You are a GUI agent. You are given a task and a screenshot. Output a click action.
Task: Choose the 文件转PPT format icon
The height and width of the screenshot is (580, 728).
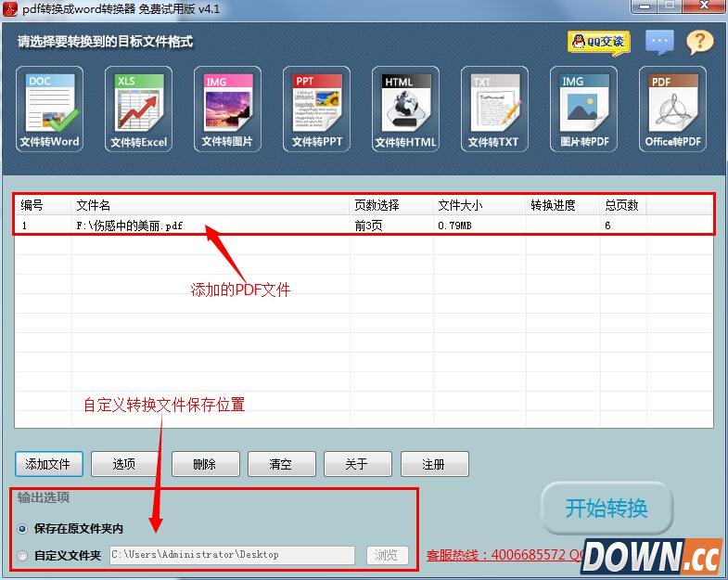tap(316, 110)
